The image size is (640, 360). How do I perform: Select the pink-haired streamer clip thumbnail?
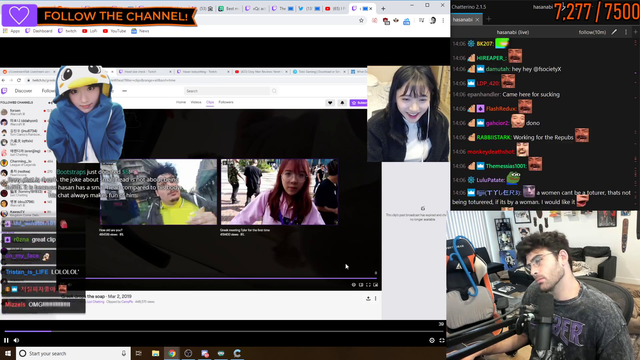279,192
